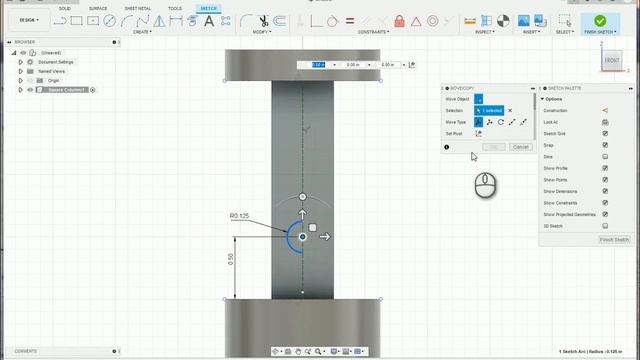Click the Look At icon

pyautogui.click(x=605, y=122)
